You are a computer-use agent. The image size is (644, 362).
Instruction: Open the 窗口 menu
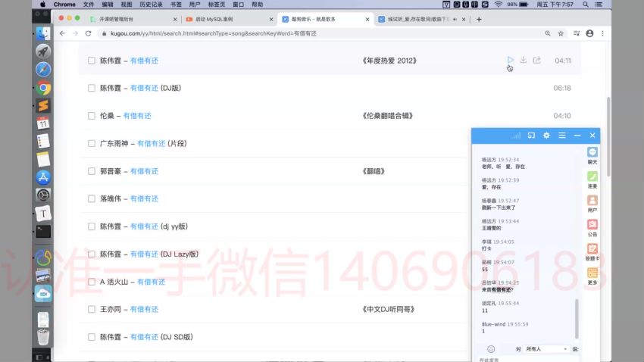(x=238, y=5)
